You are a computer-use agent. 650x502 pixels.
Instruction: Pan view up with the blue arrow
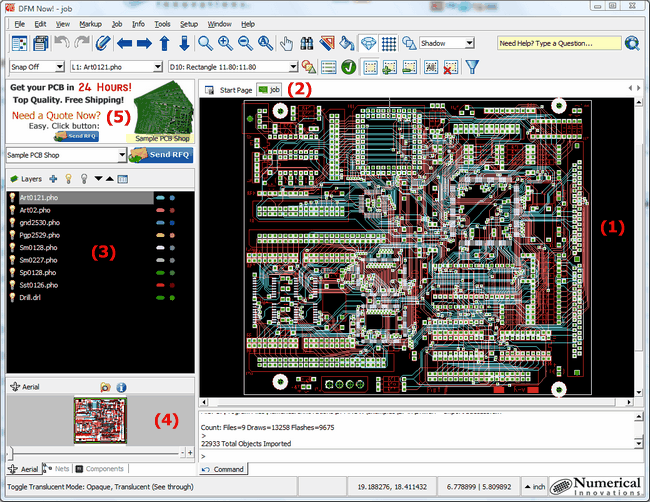coord(165,43)
